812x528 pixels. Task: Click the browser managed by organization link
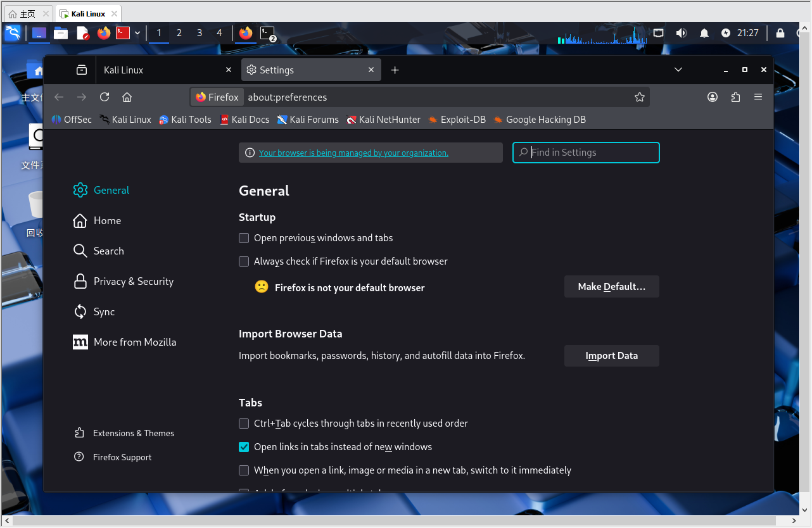click(353, 153)
